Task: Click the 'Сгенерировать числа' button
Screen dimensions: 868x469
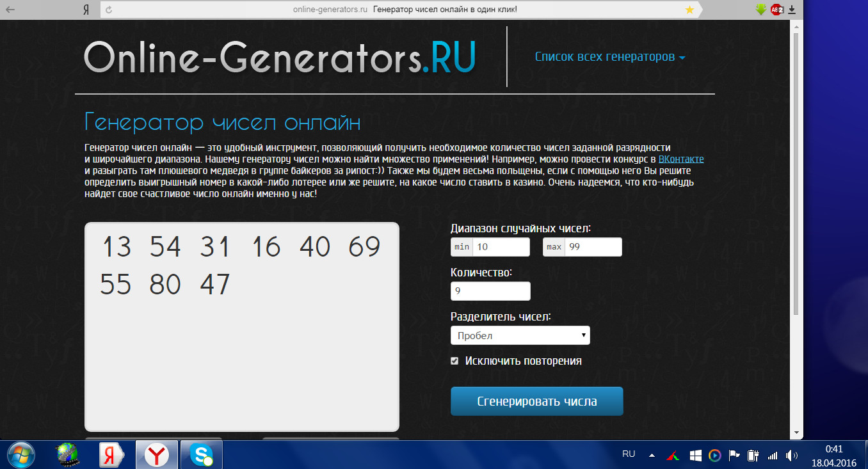Action: tap(536, 401)
